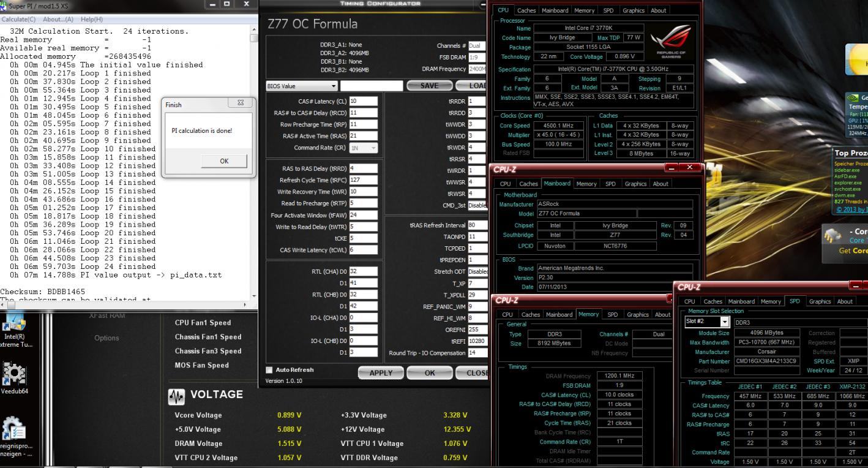Open the Veedub64 desktop icon
Image resolution: width=868 pixels, height=468 pixels.
[x=14, y=379]
